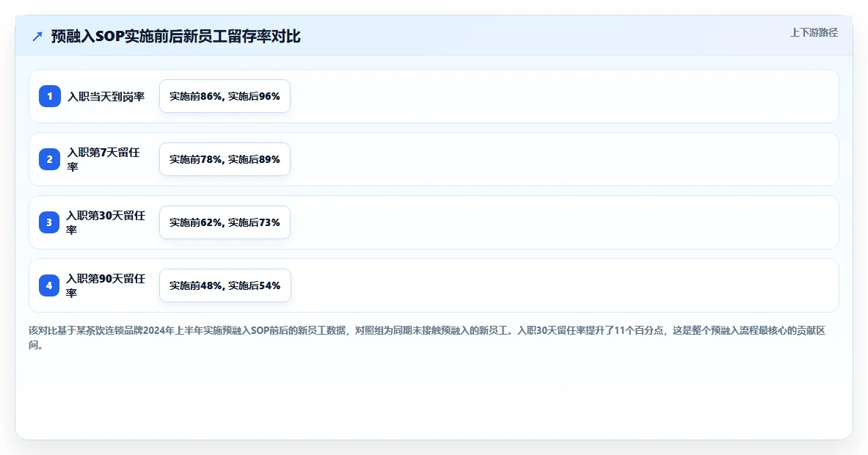Screen dimensions: 868x455
Task: Click the 实施前62%, 实施后73% value box
Action: [x=225, y=222]
